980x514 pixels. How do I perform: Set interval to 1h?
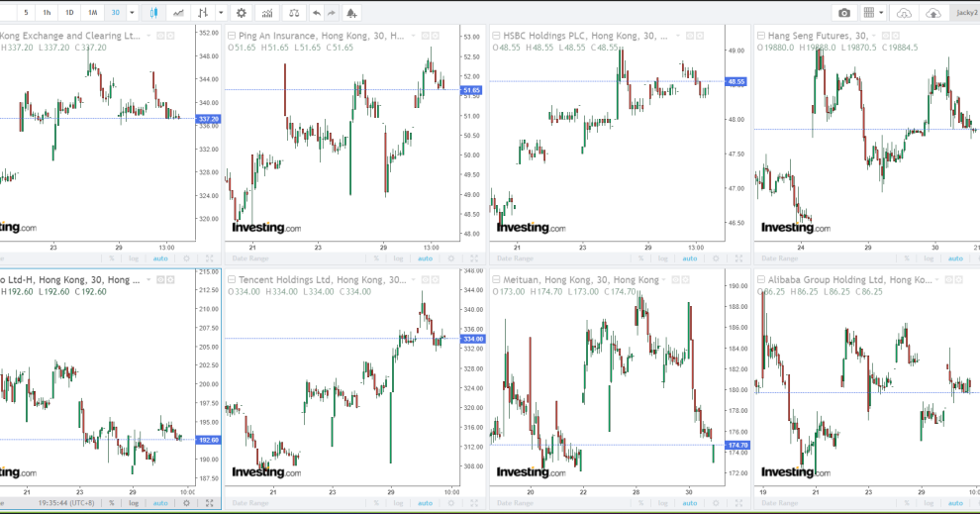[x=47, y=13]
